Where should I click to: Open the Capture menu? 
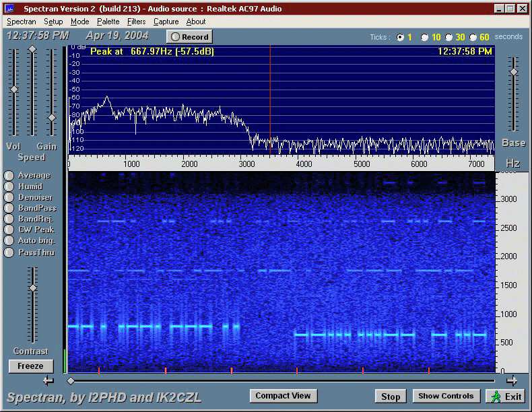(x=166, y=22)
